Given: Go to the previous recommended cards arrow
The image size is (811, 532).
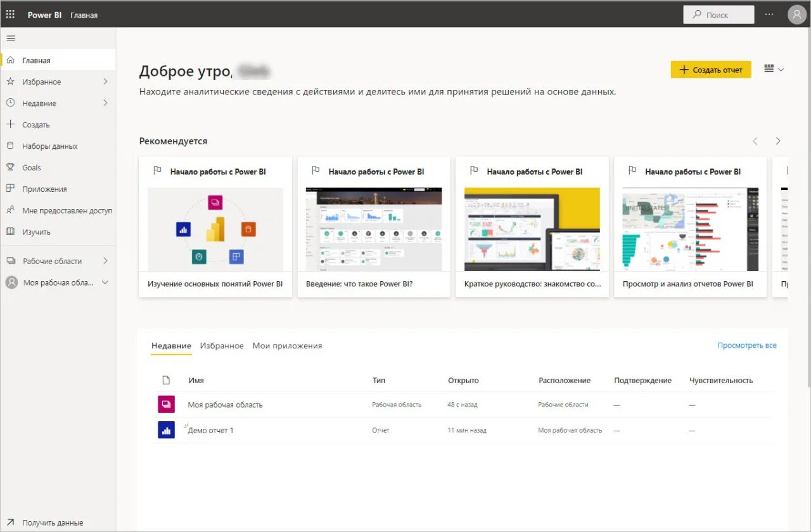Looking at the screenshot, I should click(755, 141).
